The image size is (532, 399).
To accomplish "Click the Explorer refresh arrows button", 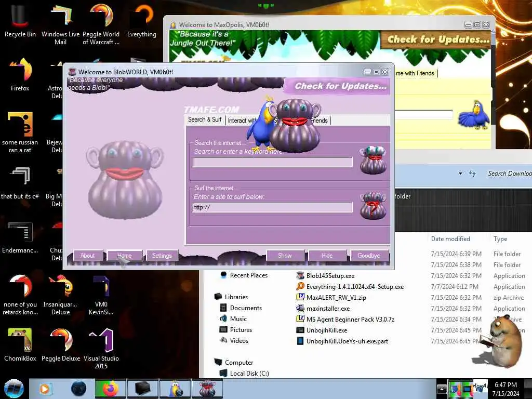I will coord(472,174).
